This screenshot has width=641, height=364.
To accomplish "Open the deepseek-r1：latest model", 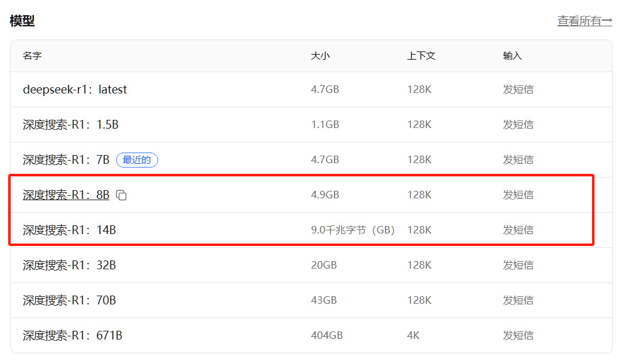I will tap(75, 90).
